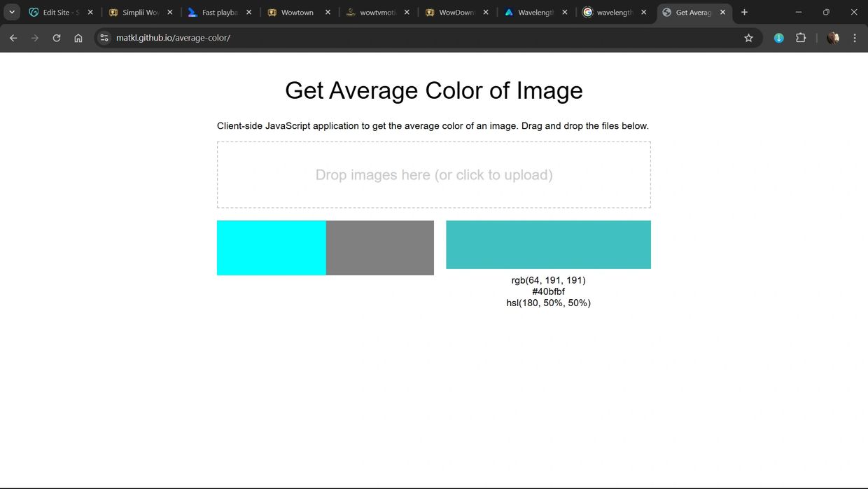The image size is (868, 489).
Task: Open Chrome's three-dot menu
Action: tap(855, 38)
